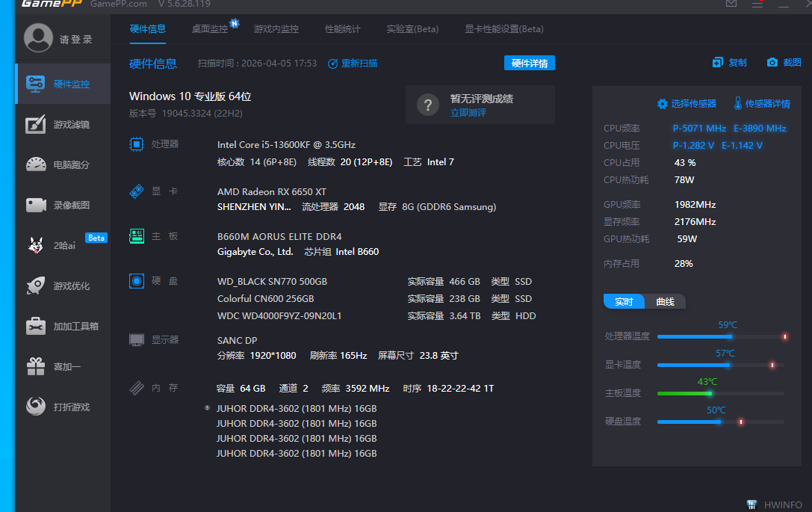The width and height of the screenshot is (812, 512).
Task: Click 重新扫描 to rescan hardware
Action: 353,64
